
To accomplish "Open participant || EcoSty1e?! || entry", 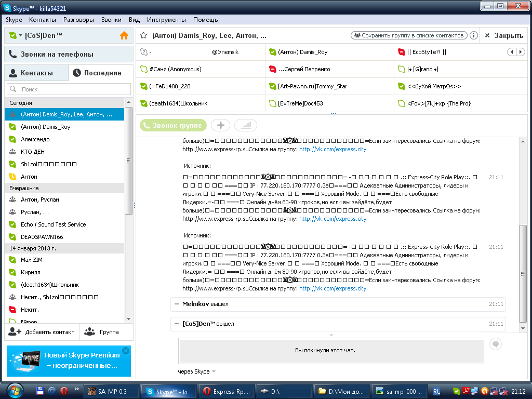I will point(427,52).
